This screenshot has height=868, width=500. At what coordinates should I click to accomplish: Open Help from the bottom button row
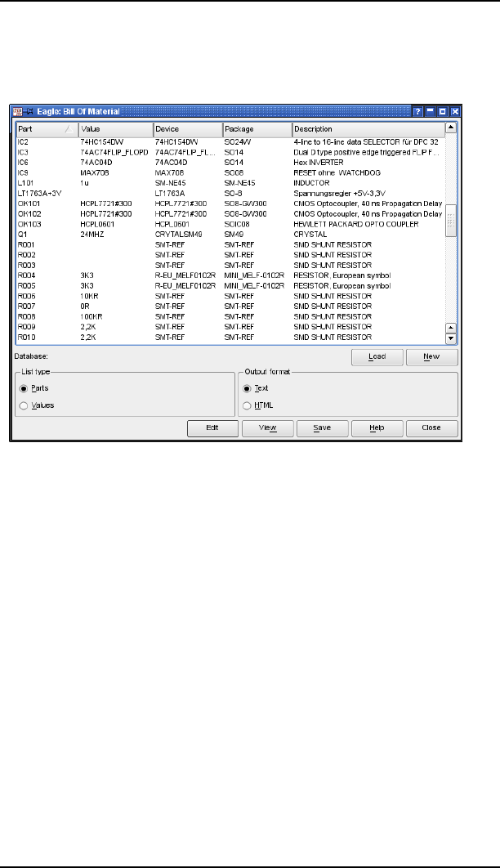377,428
